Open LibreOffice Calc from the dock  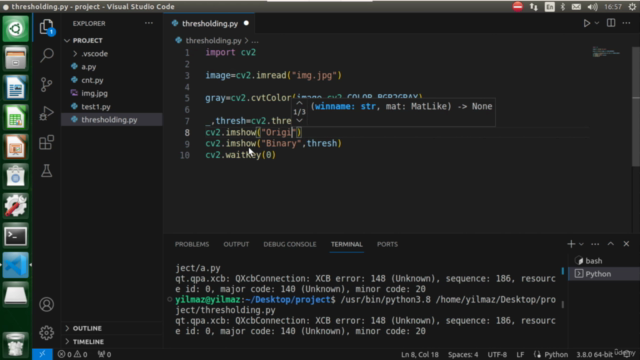(x=16, y=118)
